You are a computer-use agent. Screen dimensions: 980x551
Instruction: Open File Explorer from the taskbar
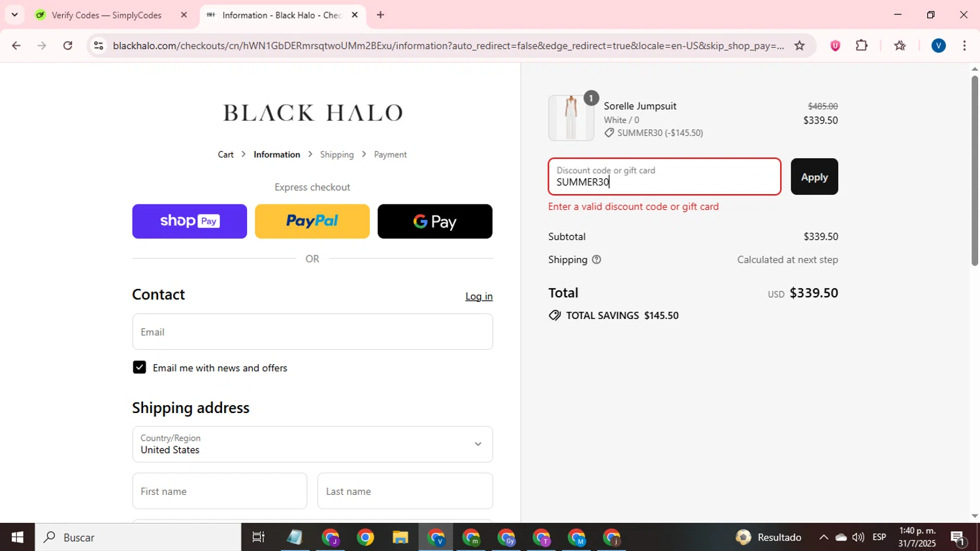click(x=400, y=537)
